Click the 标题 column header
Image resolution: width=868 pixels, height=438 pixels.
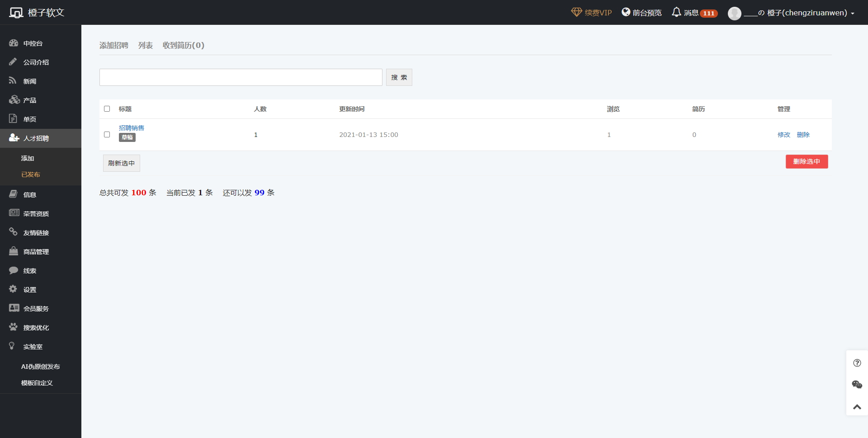coord(125,109)
